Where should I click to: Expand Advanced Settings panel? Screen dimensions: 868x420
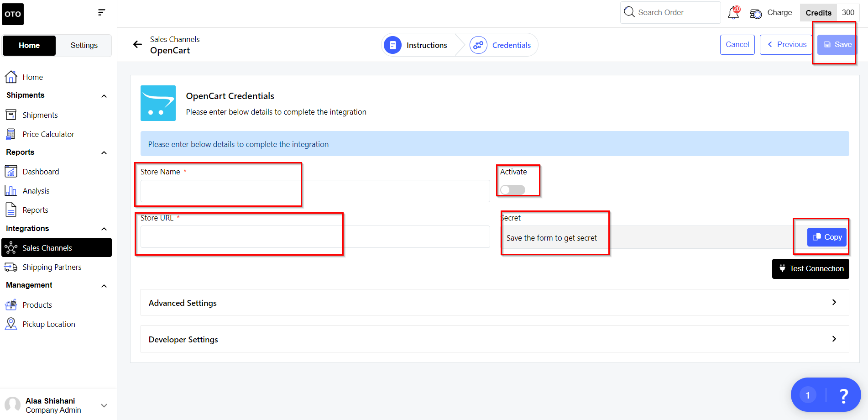[495, 302]
